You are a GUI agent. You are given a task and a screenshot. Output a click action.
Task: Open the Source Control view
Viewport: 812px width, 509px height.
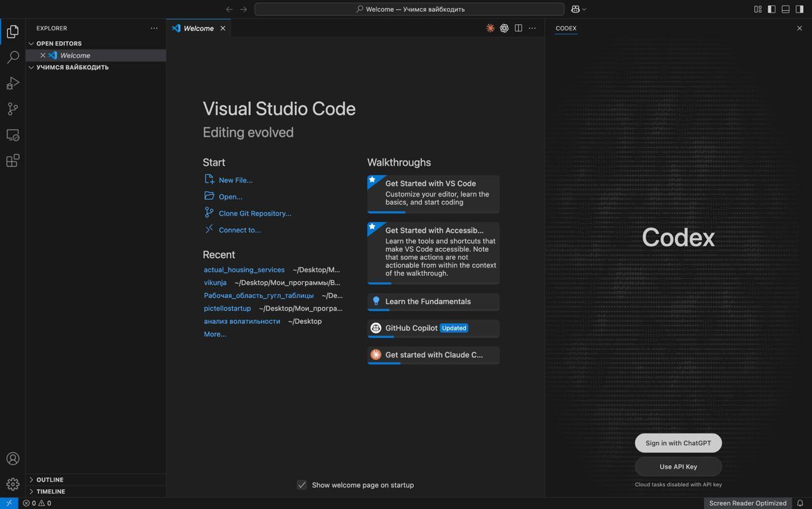pos(13,109)
